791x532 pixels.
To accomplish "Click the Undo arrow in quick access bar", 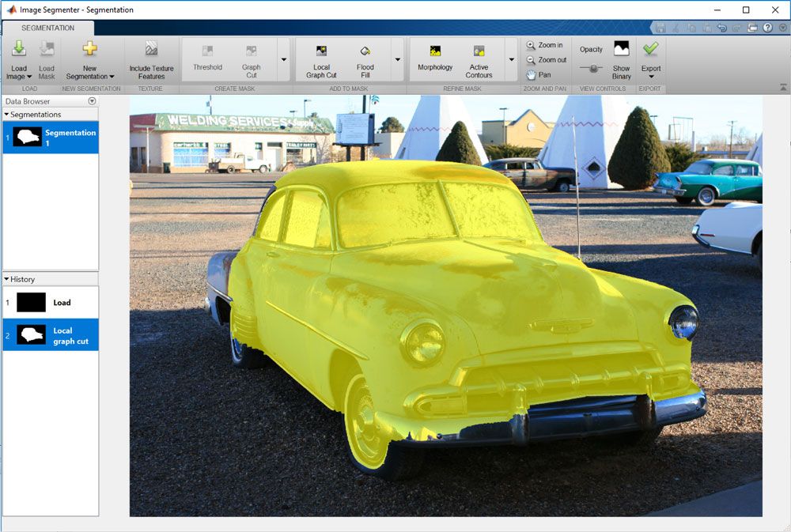I will tap(722, 28).
